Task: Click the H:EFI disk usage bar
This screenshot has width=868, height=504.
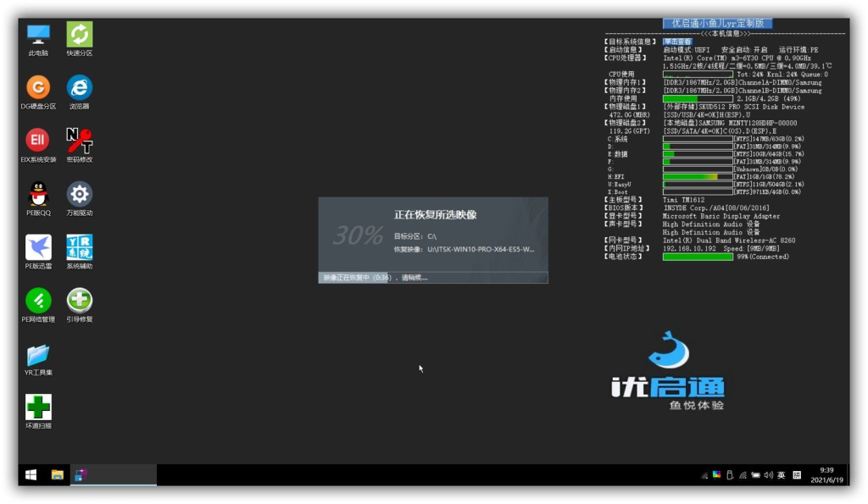Action: tap(698, 176)
